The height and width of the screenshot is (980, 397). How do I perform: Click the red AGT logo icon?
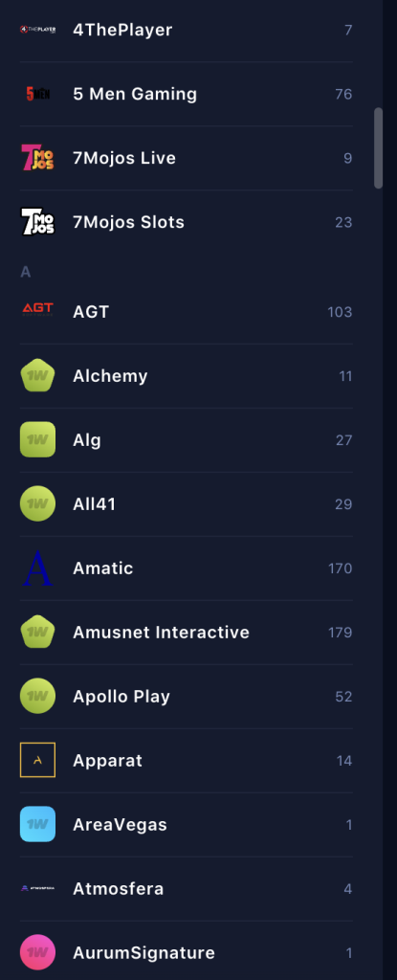click(x=37, y=309)
